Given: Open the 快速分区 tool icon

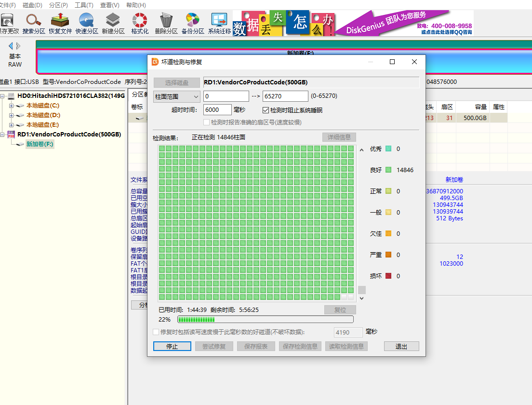Looking at the screenshot, I should tap(87, 24).
